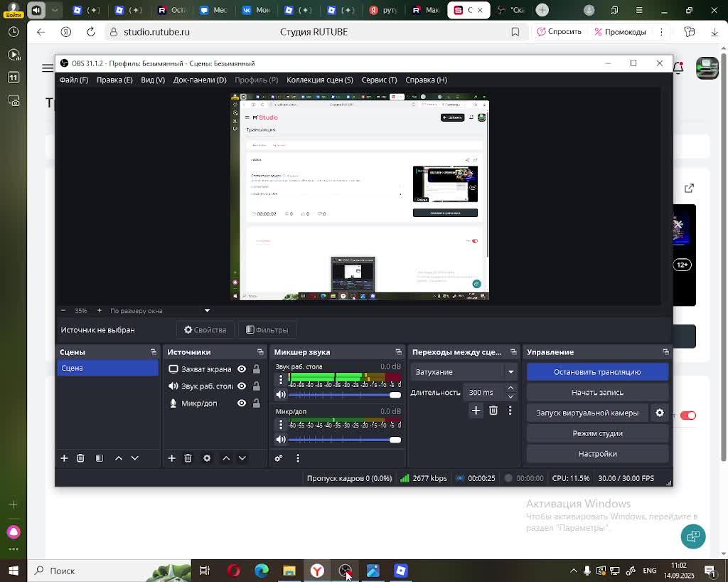728x582 pixels.
Task: Click Начать запись button
Action: click(597, 393)
